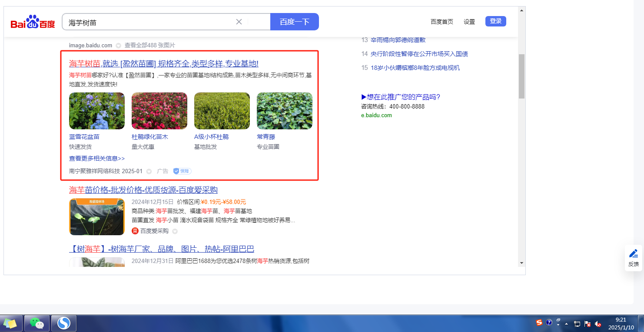Open 设置 menu in header
The image size is (644, 332).
(x=469, y=22)
